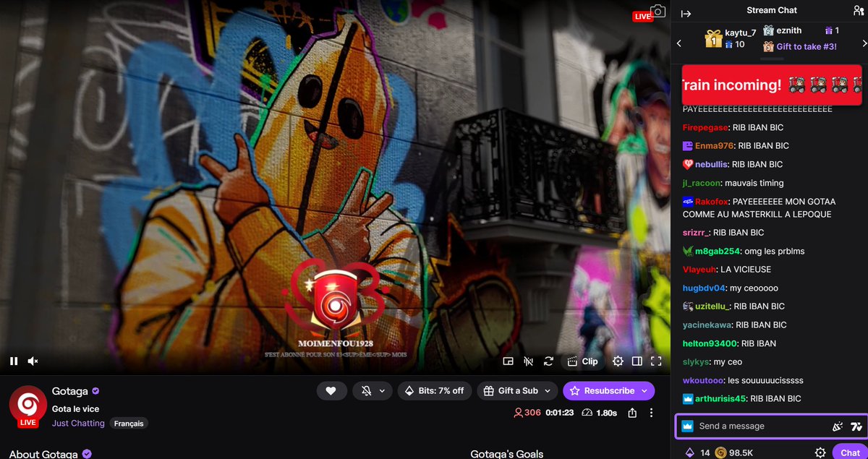Send message with the Chat button
This screenshot has width=868, height=459.
point(850,452)
